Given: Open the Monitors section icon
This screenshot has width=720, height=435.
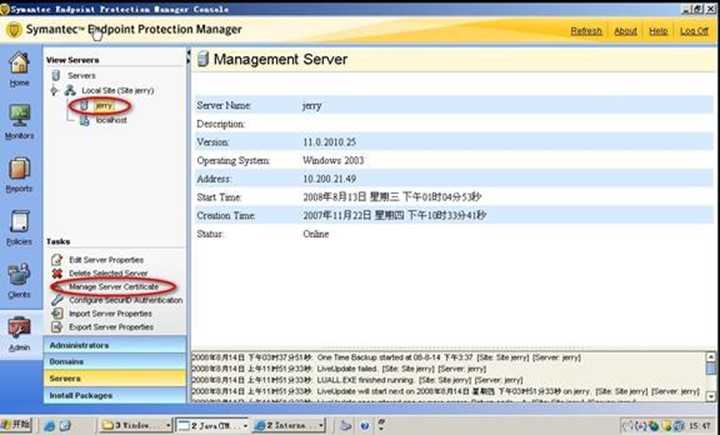Looking at the screenshot, I should (x=19, y=115).
